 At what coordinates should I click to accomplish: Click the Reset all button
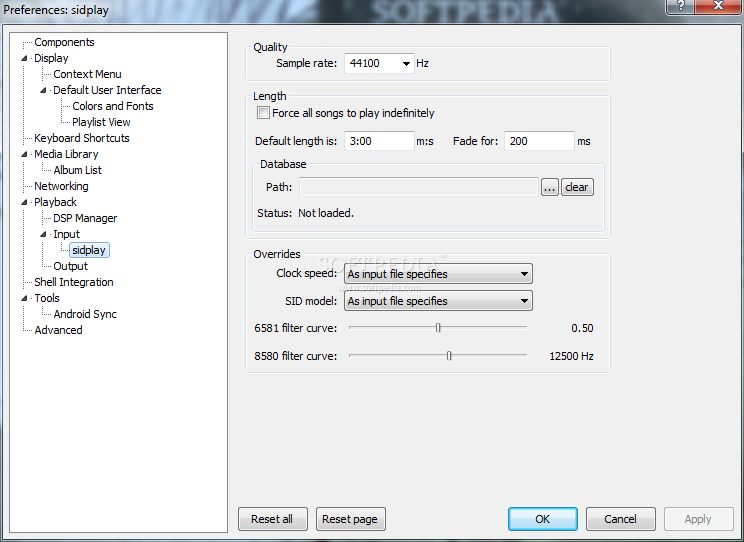(x=272, y=519)
